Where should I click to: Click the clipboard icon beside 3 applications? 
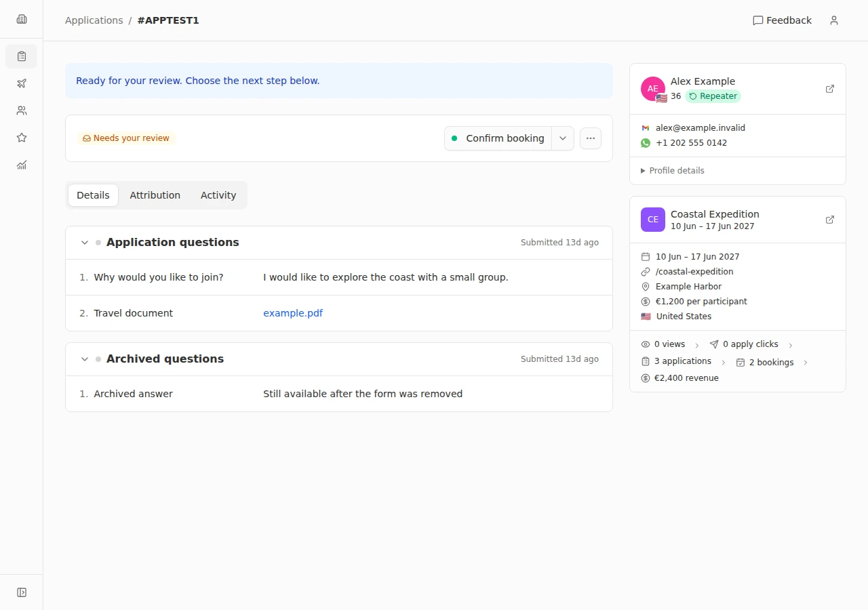(646, 361)
